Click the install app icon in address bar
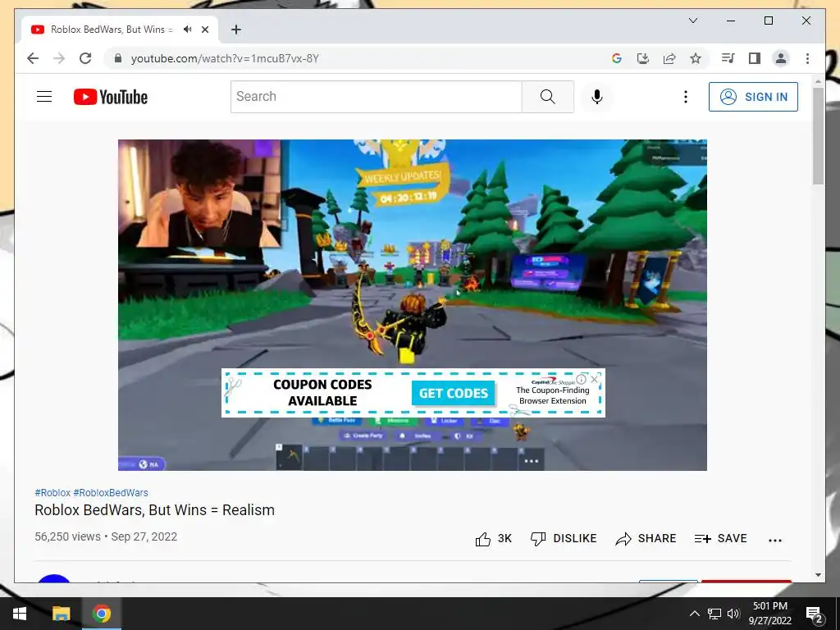The image size is (840, 630). pyautogui.click(x=643, y=58)
